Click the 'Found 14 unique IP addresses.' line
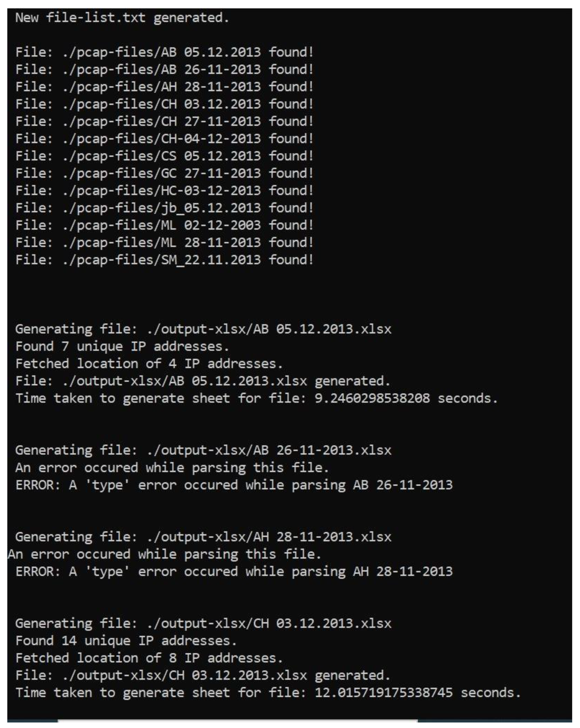This screenshot has width=580, height=728. click(126, 641)
